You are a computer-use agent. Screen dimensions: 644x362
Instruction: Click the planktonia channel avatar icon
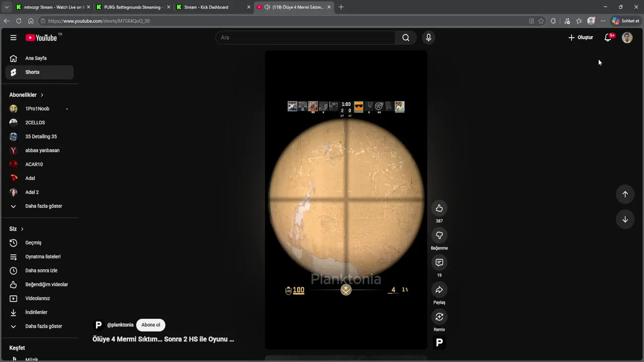pyautogui.click(x=99, y=325)
